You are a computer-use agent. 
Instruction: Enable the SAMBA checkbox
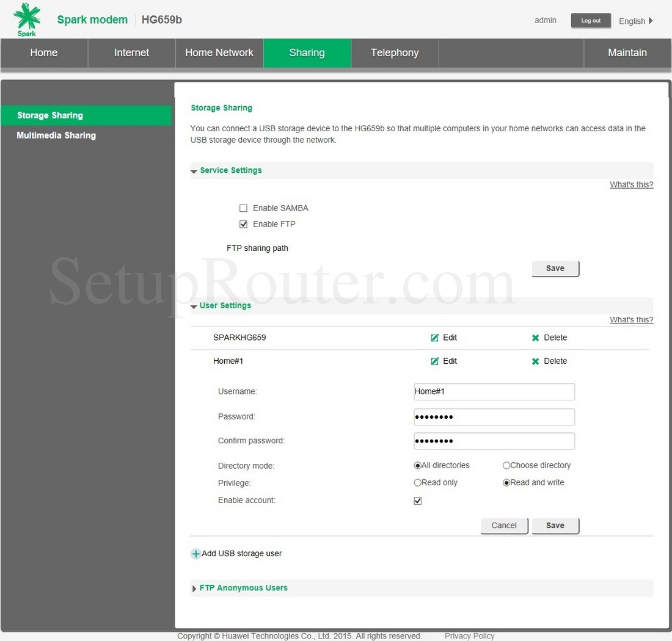[x=243, y=208]
